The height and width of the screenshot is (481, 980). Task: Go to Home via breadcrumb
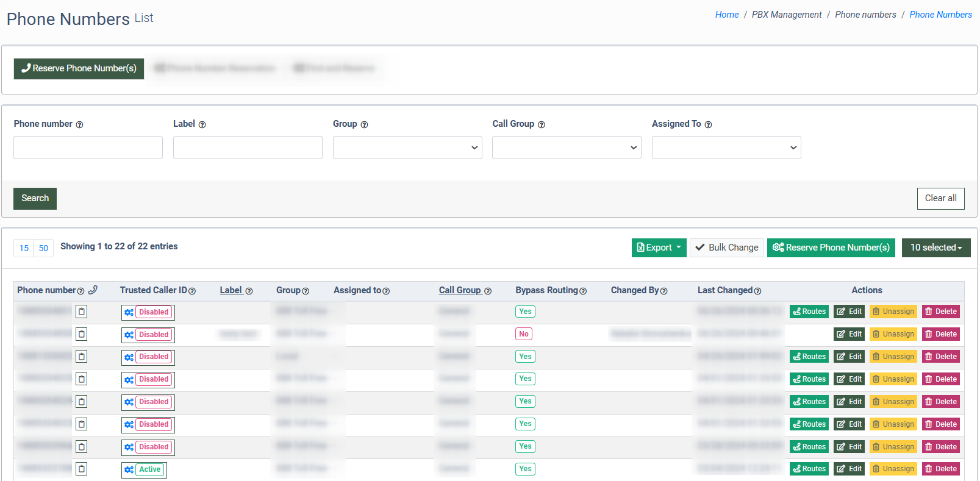click(x=726, y=15)
